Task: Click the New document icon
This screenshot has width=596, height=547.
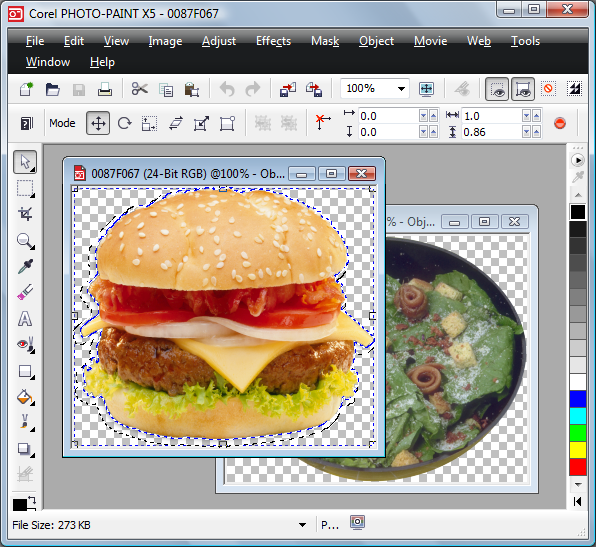Action: point(27,90)
